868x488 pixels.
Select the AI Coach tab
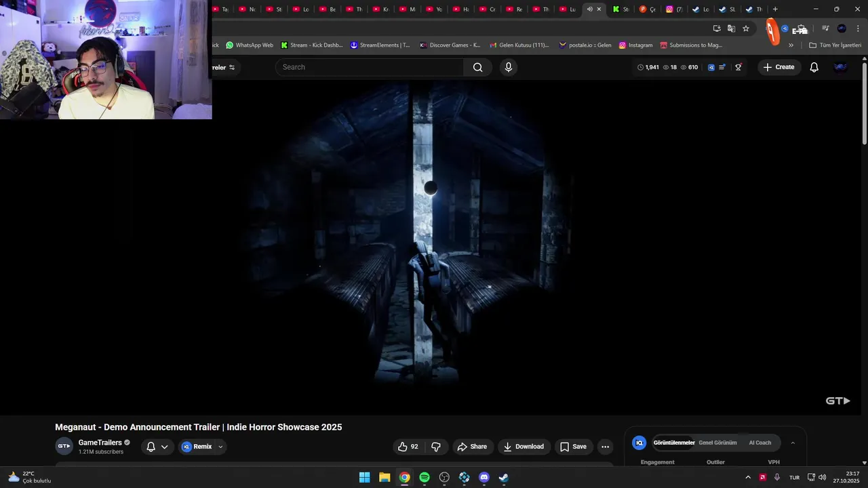click(760, 443)
